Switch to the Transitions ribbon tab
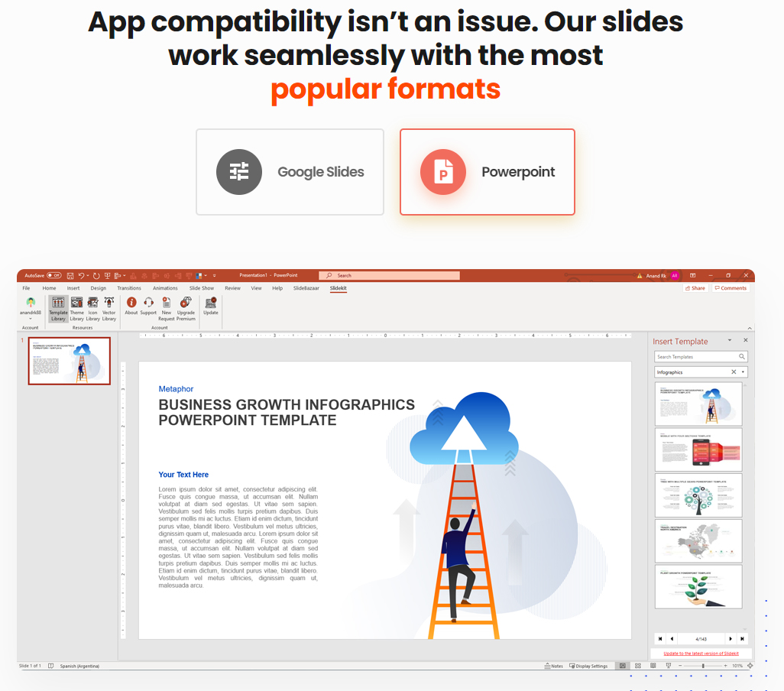The width and height of the screenshot is (784, 691). point(129,288)
